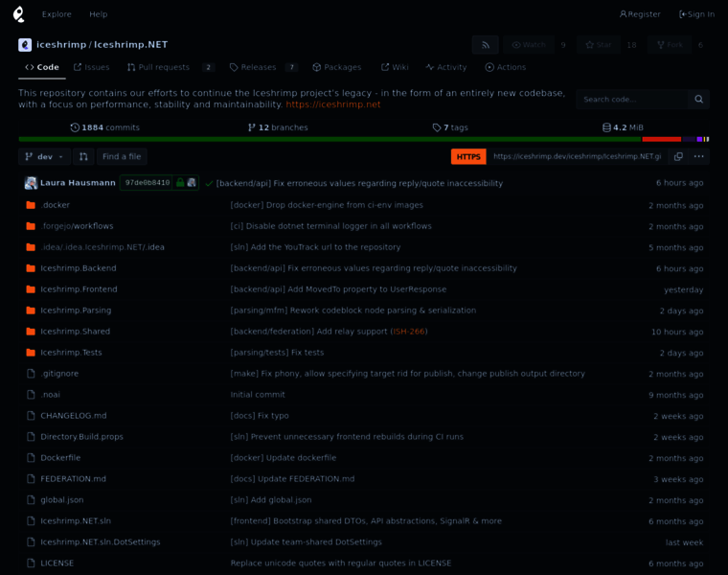The image size is (728, 575).
Task: Copy the clone URL with copy icon
Action: point(678,156)
